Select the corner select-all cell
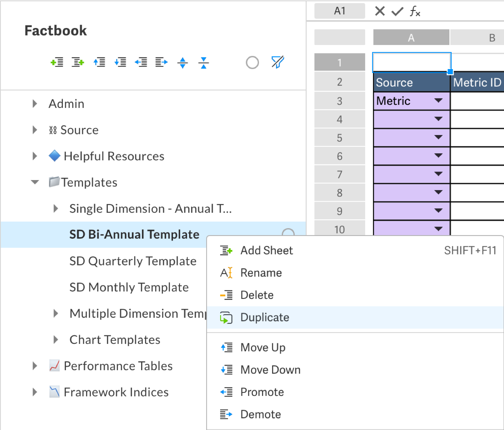The height and width of the screenshot is (430, 504). click(x=340, y=37)
